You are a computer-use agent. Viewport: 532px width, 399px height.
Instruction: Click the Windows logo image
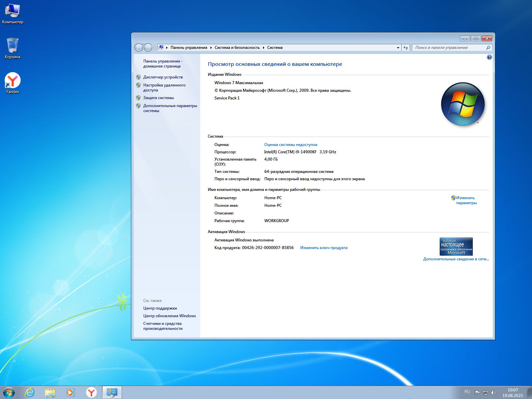463,104
